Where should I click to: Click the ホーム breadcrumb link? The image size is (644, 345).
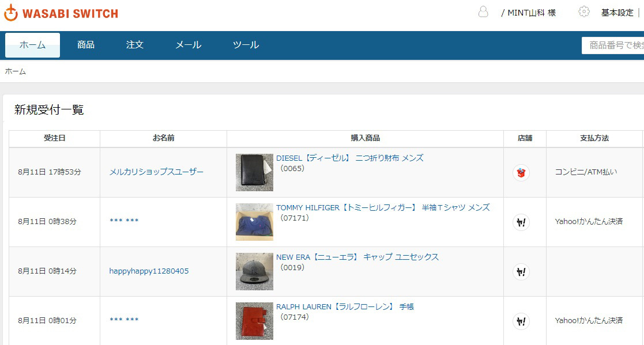(x=16, y=71)
